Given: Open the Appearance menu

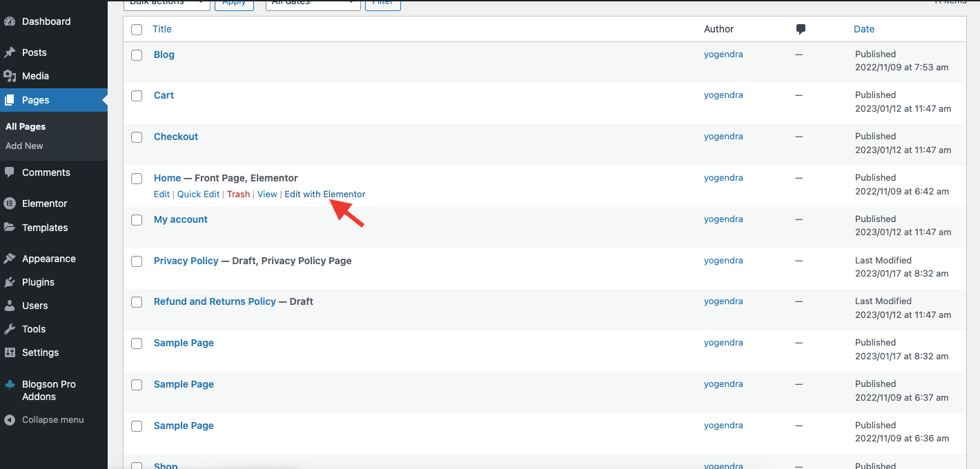Looking at the screenshot, I should (x=48, y=259).
